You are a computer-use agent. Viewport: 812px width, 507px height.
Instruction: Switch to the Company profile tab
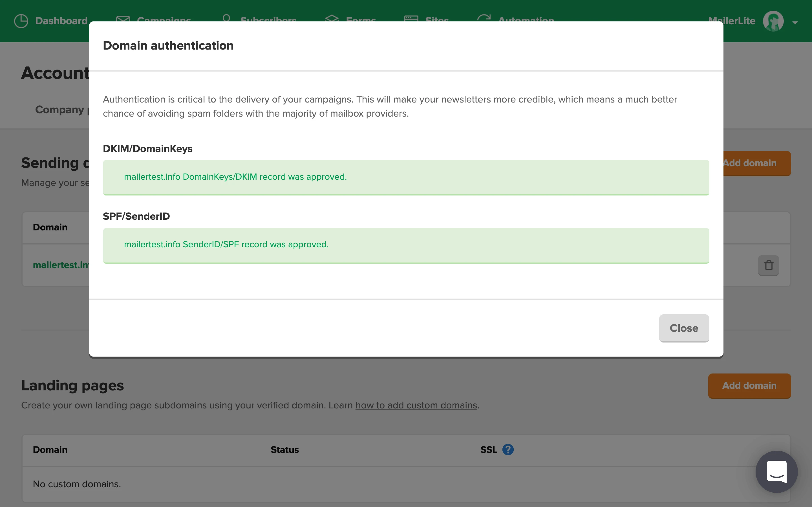[60, 110]
